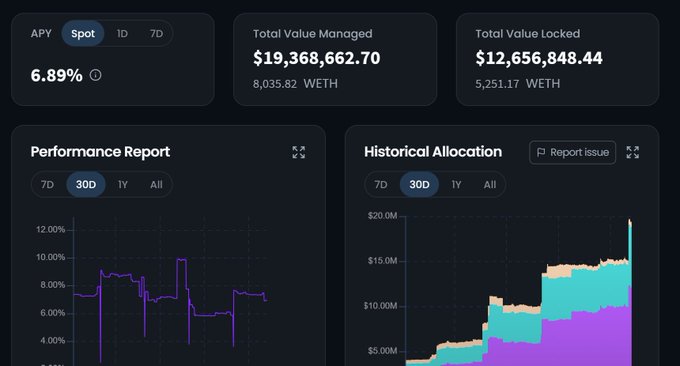Click the $10.0M axis label
The height and width of the screenshot is (366, 680).
point(380,306)
